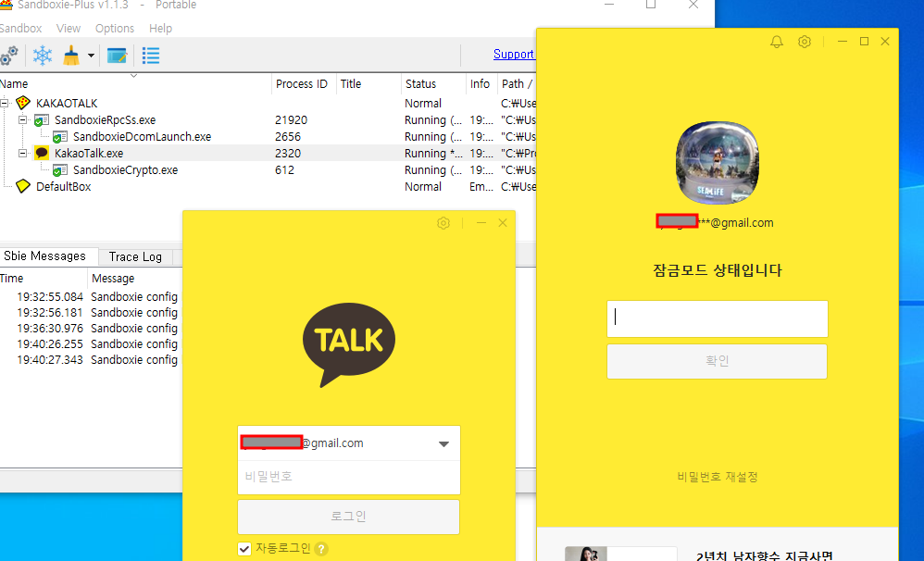The image size is (924, 561).
Task: Click the Message column header
Action: click(x=113, y=278)
